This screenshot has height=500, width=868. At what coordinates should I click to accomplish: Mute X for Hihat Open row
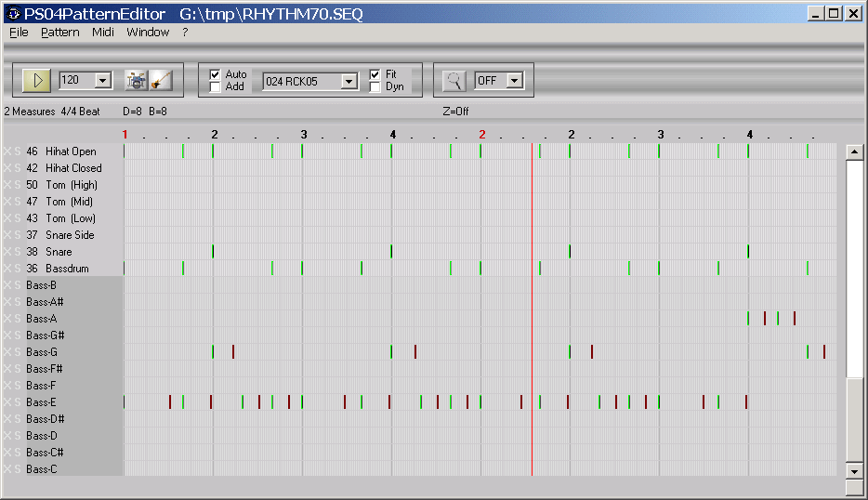[7, 151]
